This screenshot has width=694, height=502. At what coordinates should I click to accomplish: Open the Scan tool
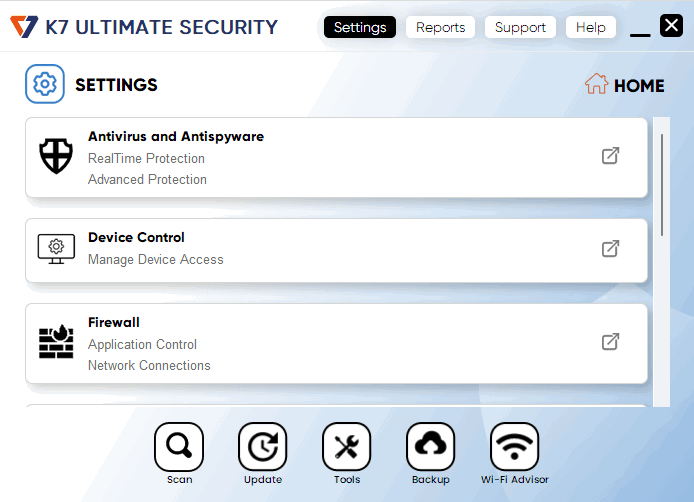click(179, 447)
